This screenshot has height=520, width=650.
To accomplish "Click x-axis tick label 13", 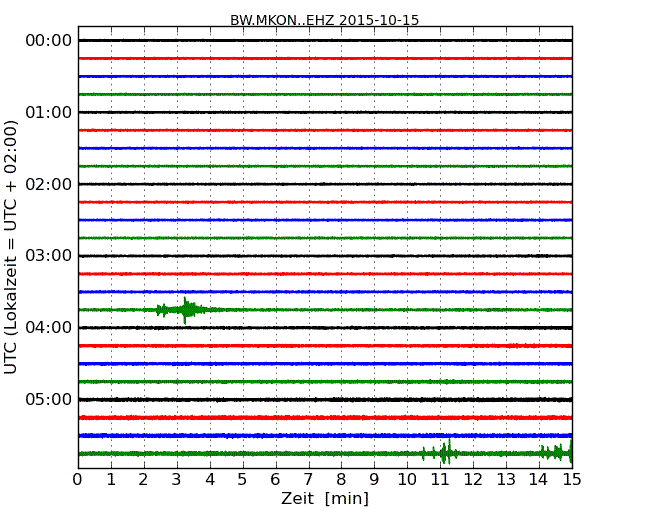I will (x=506, y=480).
